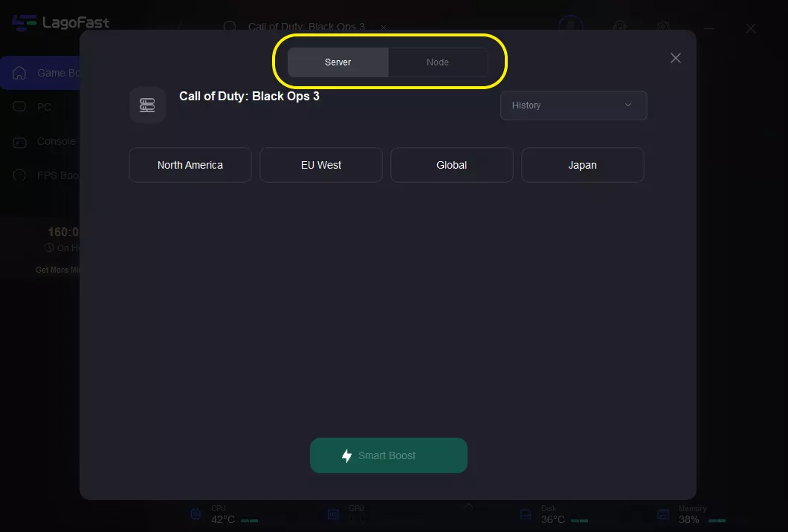Click the CPU temperature icon in status bar
This screenshot has width=788, height=532.
196,514
